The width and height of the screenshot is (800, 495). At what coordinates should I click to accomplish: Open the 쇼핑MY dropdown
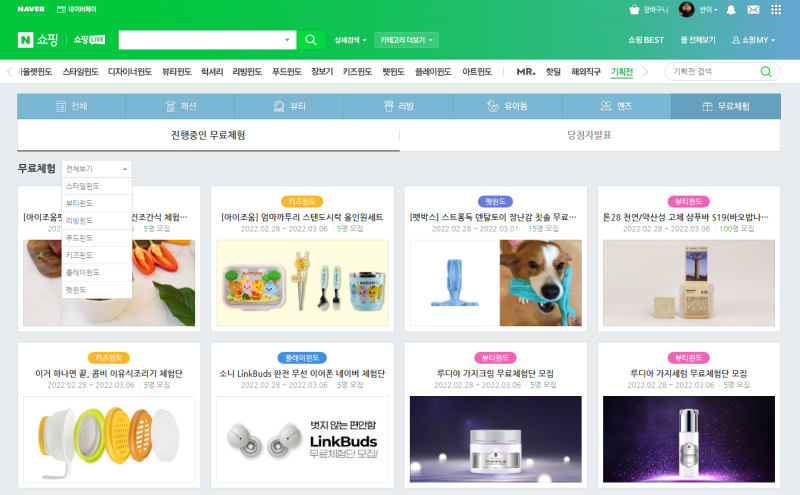click(x=754, y=40)
